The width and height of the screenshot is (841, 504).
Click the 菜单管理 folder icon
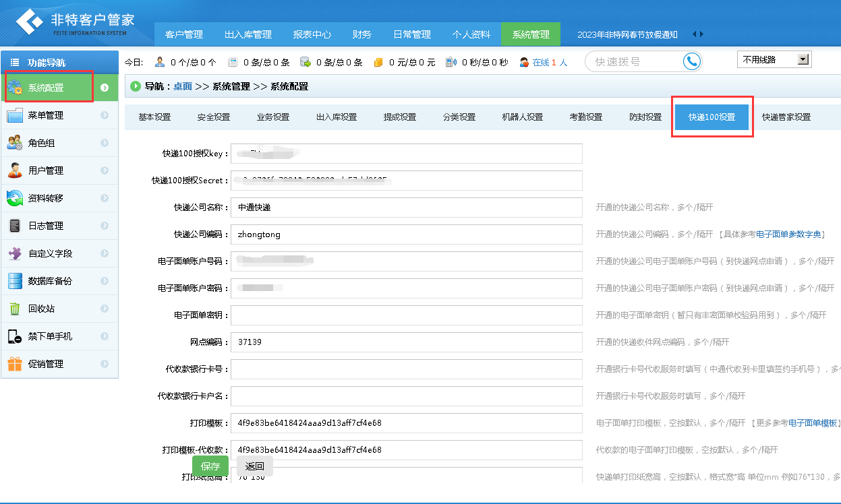(x=15, y=115)
